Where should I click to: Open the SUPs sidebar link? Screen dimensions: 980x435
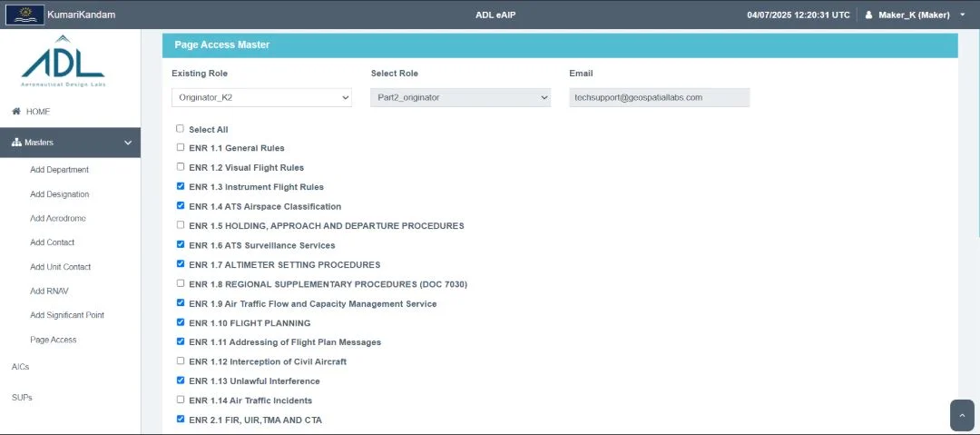click(x=22, y=398)
